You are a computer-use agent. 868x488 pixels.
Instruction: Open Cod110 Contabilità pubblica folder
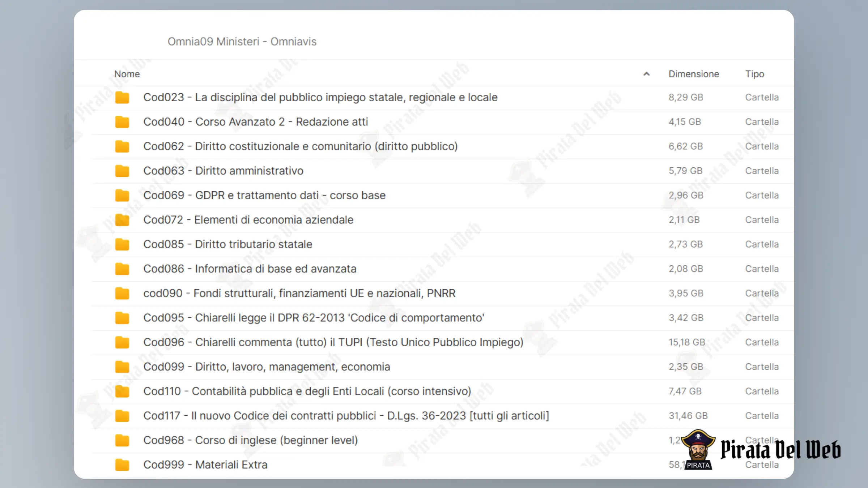[x=307, y=391]
